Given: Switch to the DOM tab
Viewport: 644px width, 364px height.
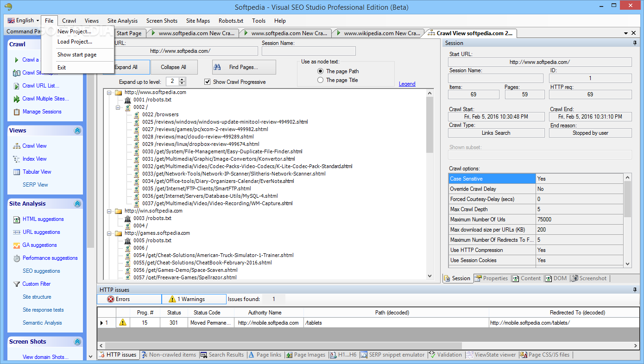Looking at the screenshot, I should [x=556, y=278].
